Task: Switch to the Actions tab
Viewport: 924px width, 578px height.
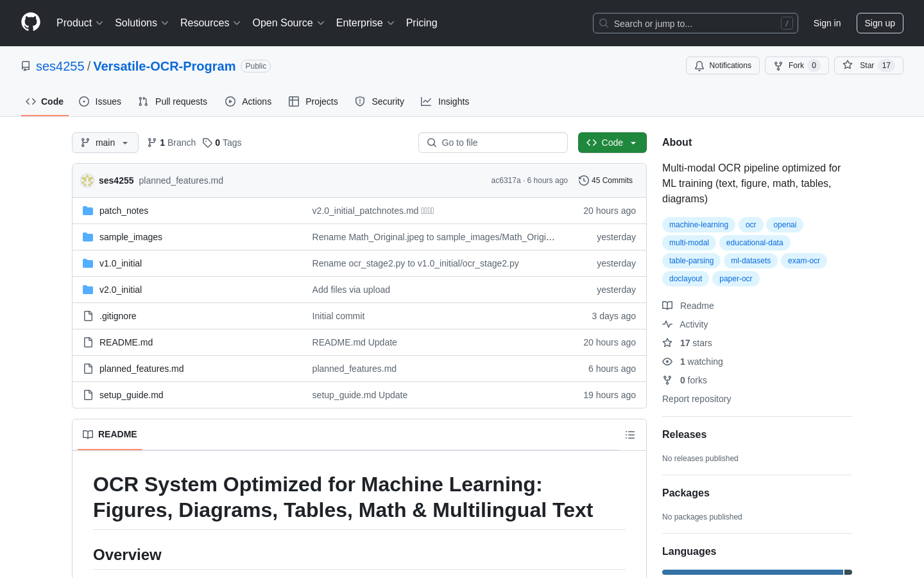Action: coord(248,101)
